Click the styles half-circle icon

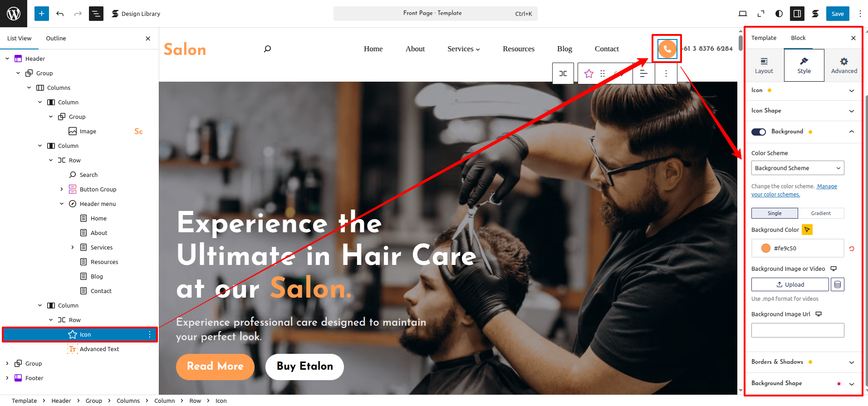[x=779, y=14]
